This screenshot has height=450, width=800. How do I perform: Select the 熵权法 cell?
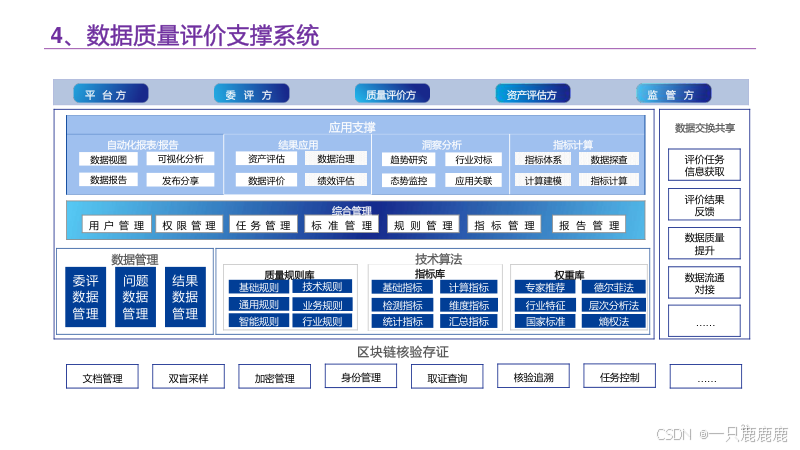613,321
